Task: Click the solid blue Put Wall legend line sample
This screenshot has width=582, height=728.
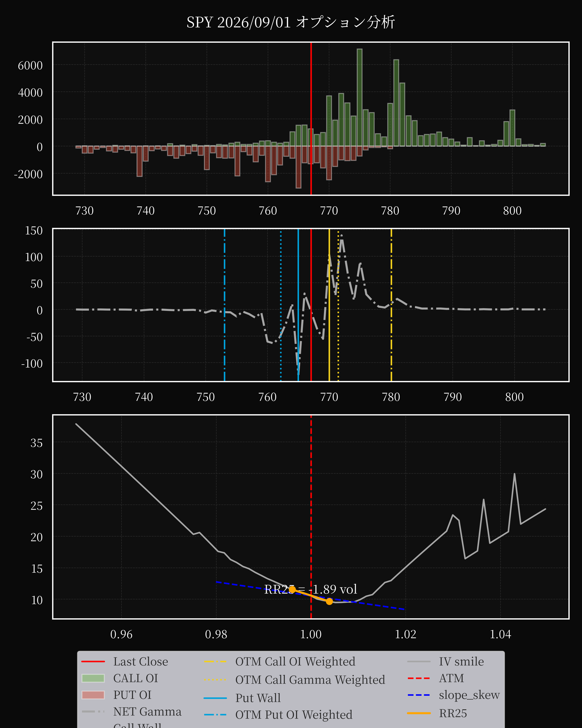Action: pyautogui.click(x=215, y=698)
